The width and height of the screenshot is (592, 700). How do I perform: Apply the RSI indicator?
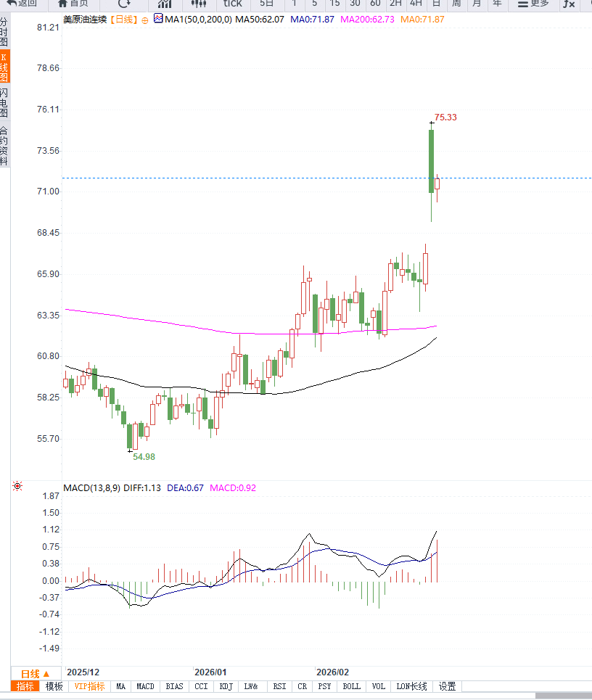tap(279, 686)
